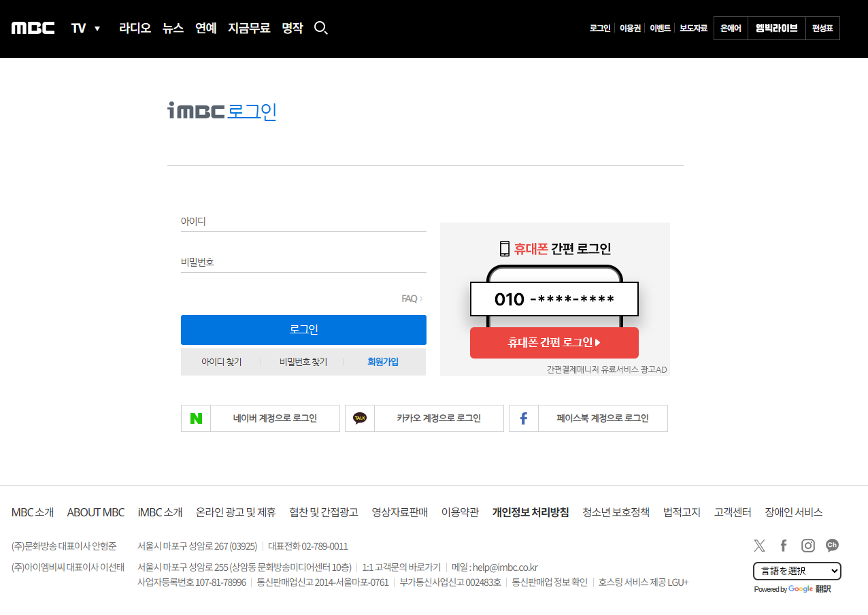868x615 pixels.
Task: Open the language selection dropdown
Action: (x=797, y=571)
